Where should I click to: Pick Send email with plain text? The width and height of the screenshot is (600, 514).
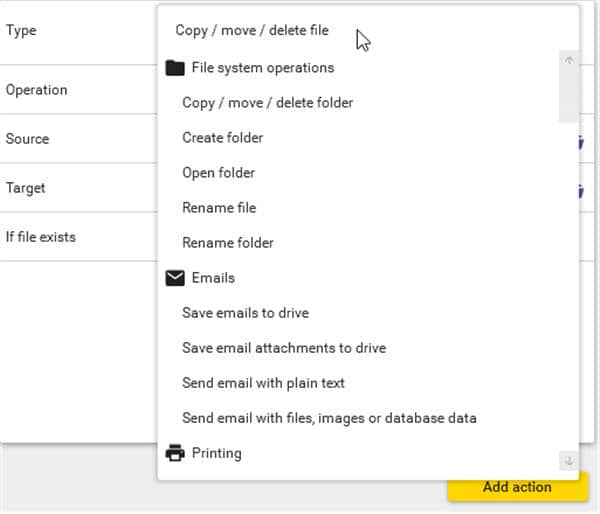tap(263, 382)
